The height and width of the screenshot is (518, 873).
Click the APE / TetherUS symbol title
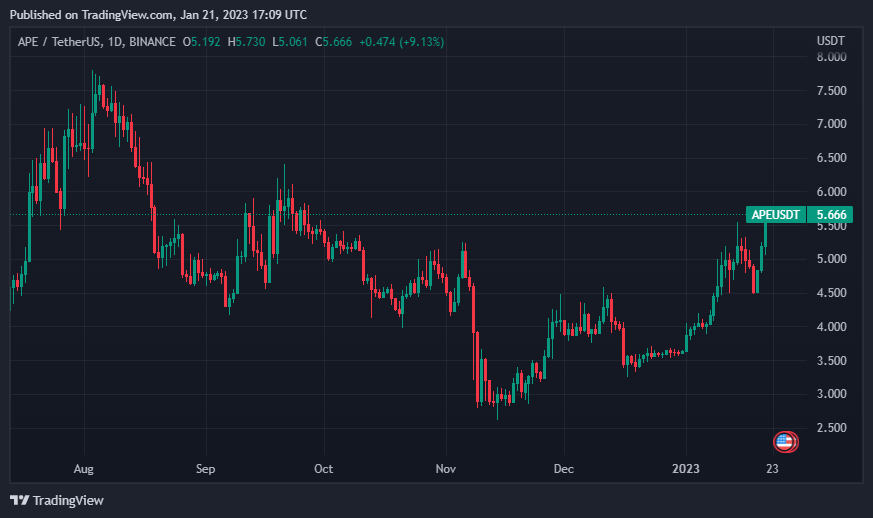61,42
